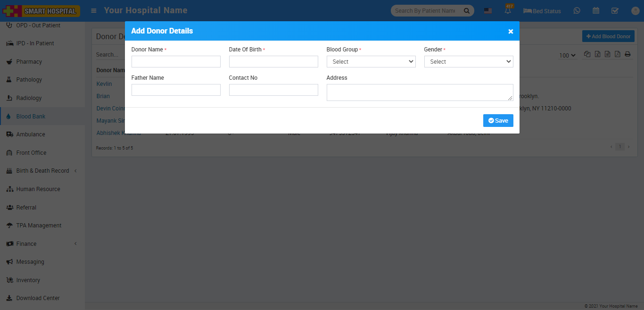Expand Birth & Death Record menu
The width and height of the screenshot is (644, 310).
(x=42, y=171)
